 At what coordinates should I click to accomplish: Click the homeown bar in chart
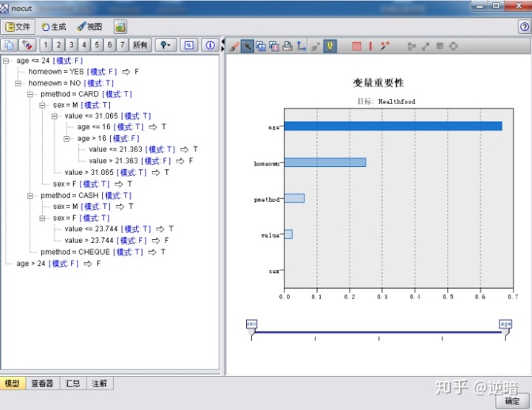(325, 163)
